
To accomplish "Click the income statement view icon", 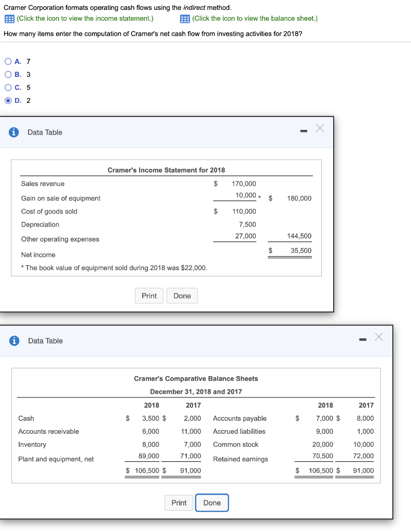I will pos(9,19).
